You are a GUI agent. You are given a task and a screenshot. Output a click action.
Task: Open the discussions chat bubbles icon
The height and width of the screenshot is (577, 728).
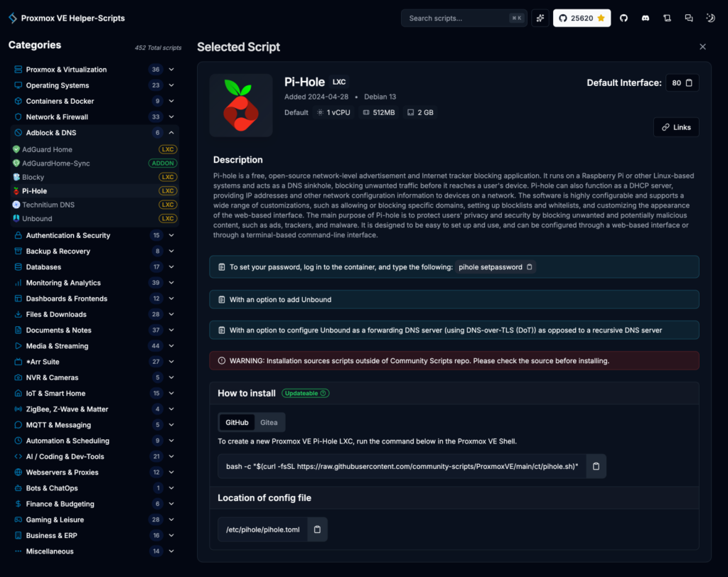(x=688, y=18)
